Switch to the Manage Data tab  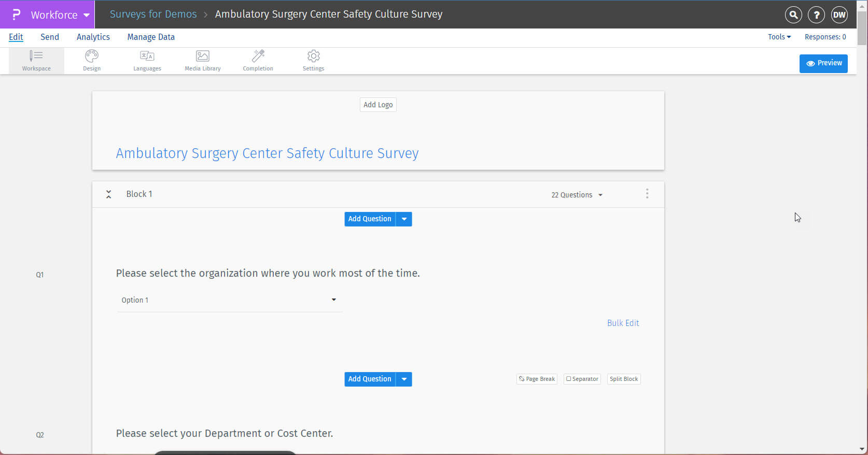click(x=151, y=37)
